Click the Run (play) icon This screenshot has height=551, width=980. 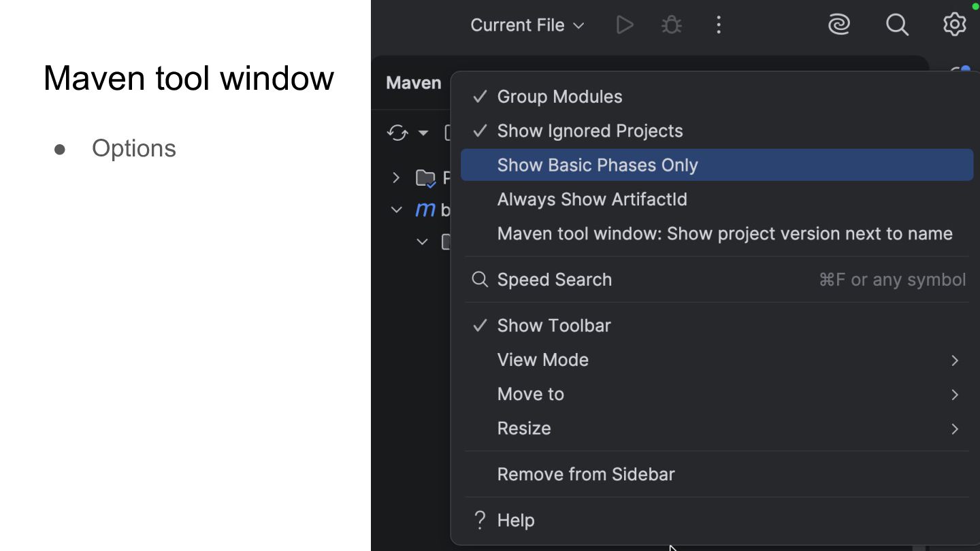[x=624, y=25]
